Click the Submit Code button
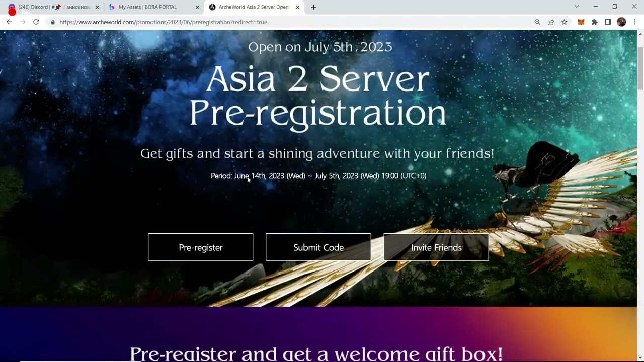The image size is (644, 362). (x=318, y=247)
